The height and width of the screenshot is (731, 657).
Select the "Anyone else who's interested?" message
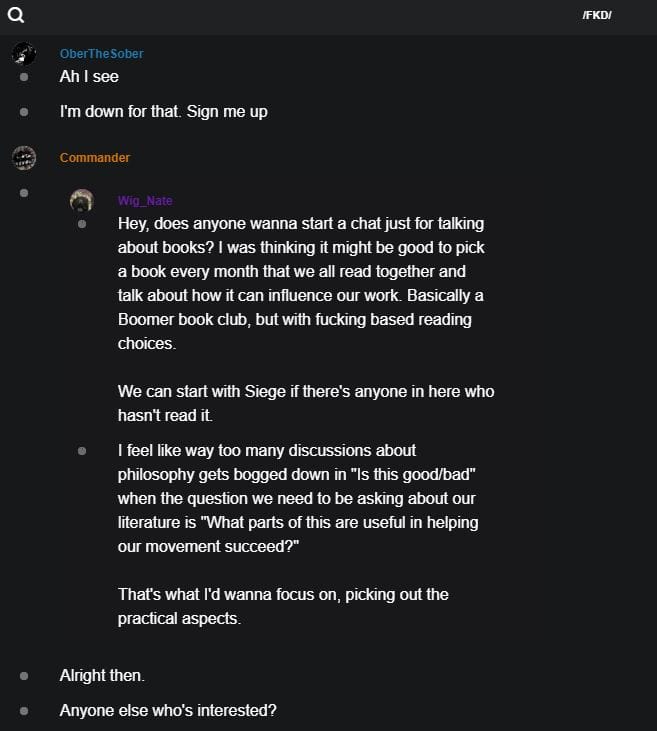click(x=167, y=711)
